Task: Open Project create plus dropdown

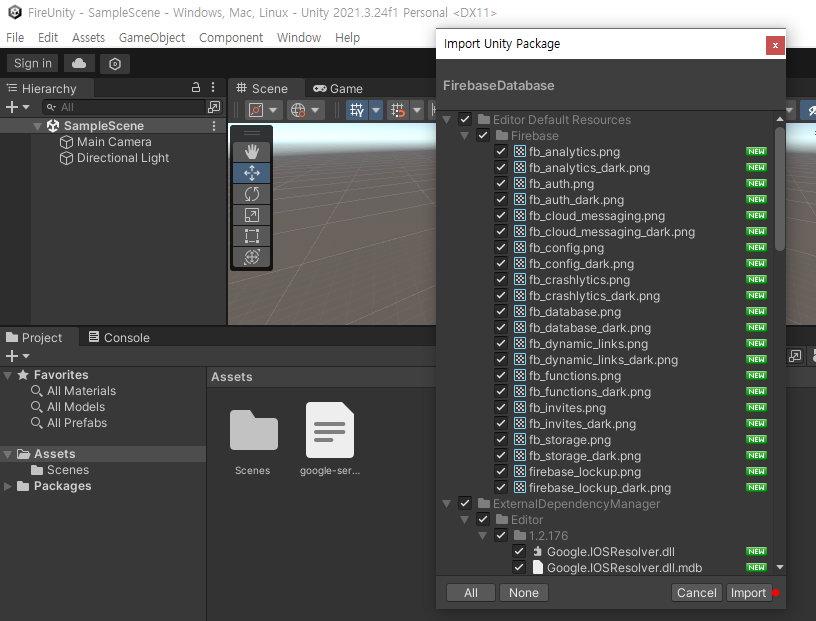Action: tap(17, 356)
